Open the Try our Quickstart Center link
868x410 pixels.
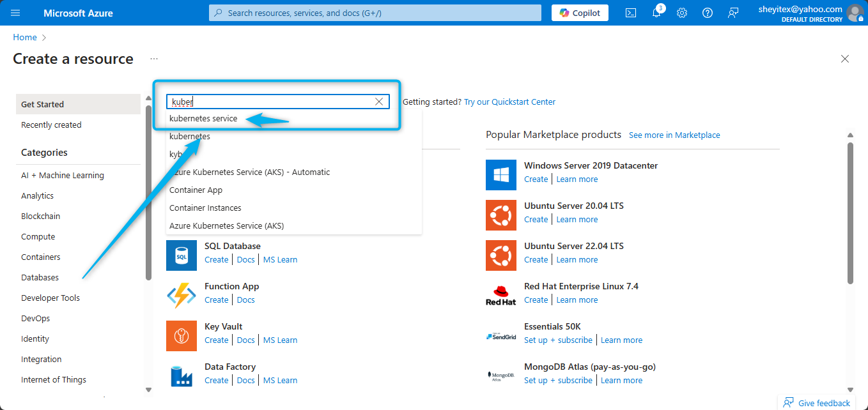tap(509, 102)
